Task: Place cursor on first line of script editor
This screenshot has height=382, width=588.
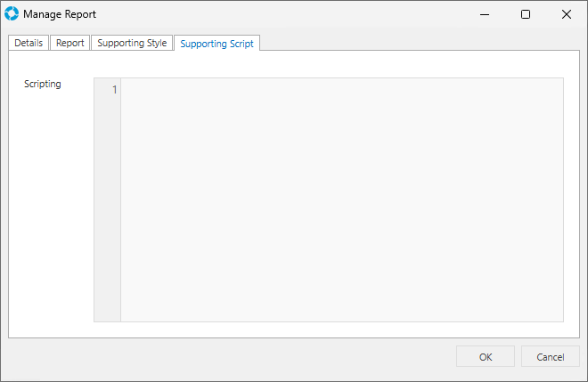Action: coord(339,90)
